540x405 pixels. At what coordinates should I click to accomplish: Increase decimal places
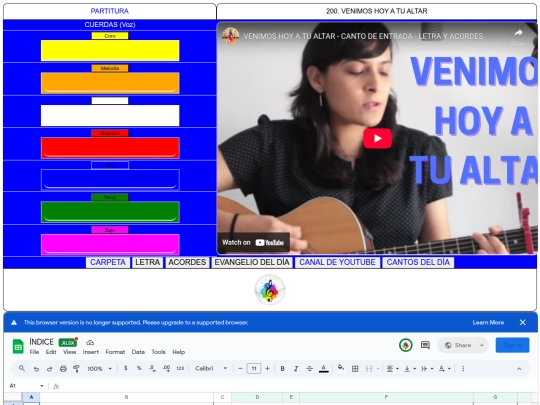pos(166,368)
